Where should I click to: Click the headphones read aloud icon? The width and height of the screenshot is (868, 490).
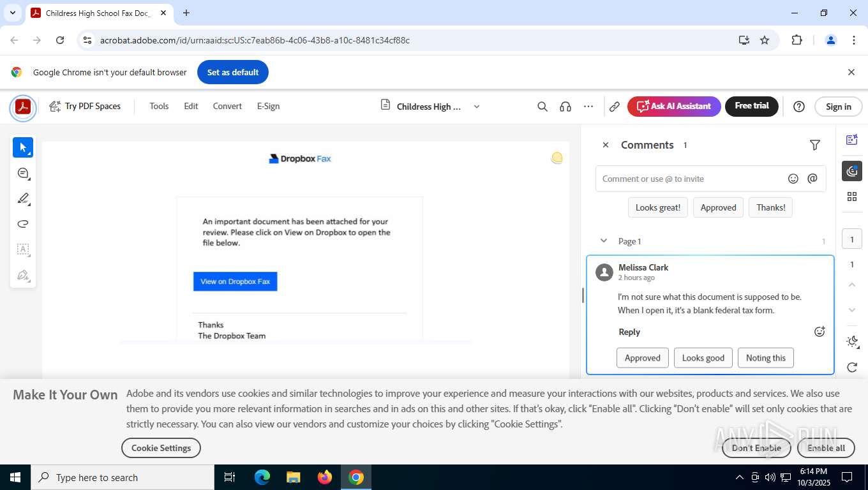coord(565,107)
